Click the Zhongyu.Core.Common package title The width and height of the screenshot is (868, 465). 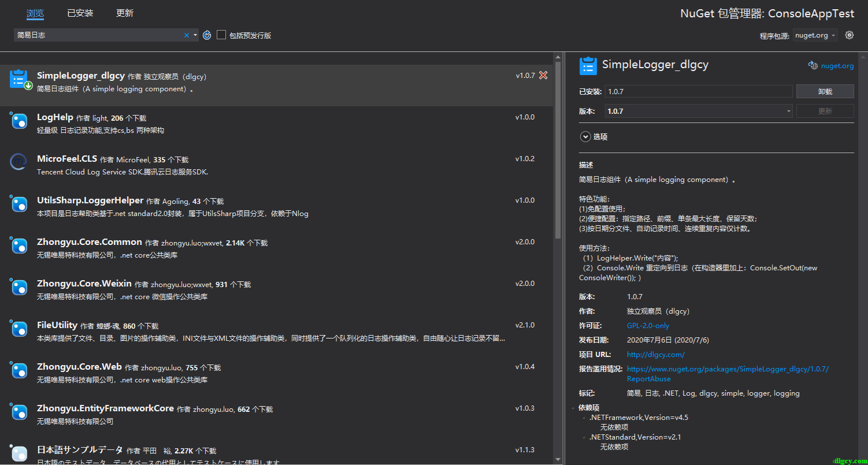point(90,242)
